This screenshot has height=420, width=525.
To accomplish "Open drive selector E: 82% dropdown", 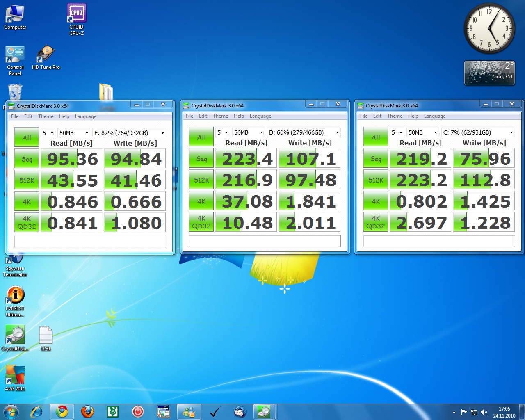I will [129, 133].
